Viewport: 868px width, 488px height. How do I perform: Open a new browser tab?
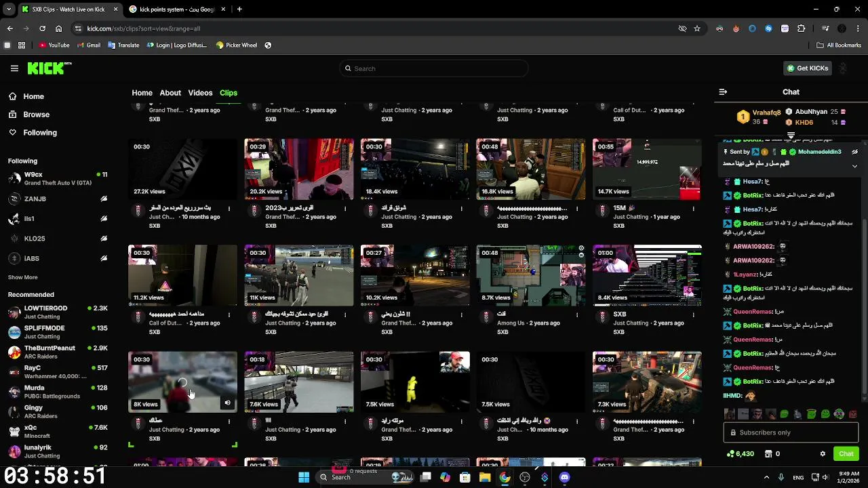(239, 9)
